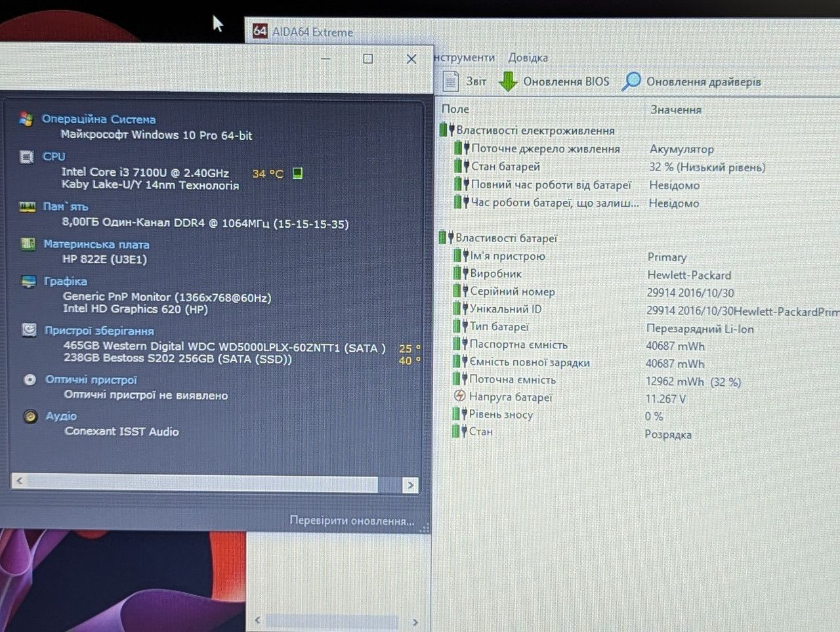The height and width of the screenshot is (632, 840).
Task: Click the Властивості батареї group battery icon
Action: [x=446, y=238]
